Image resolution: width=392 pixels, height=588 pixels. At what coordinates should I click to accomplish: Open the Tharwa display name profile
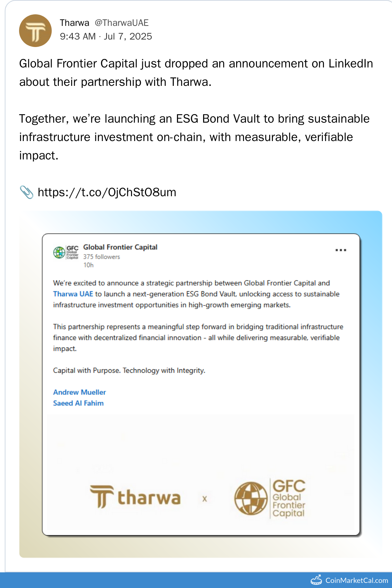click(75, 23)
